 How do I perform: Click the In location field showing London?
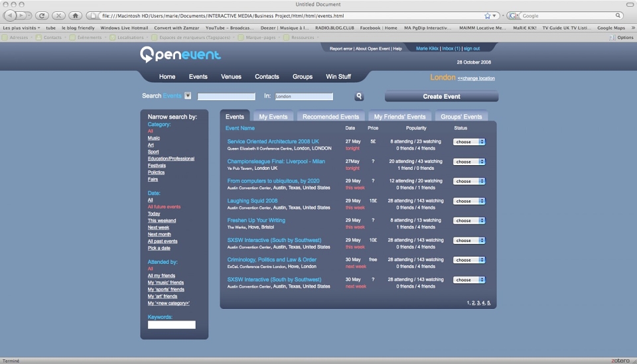pos(304,96)
